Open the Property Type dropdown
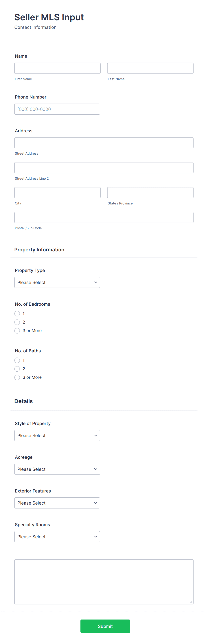 [x=57, y=282]
